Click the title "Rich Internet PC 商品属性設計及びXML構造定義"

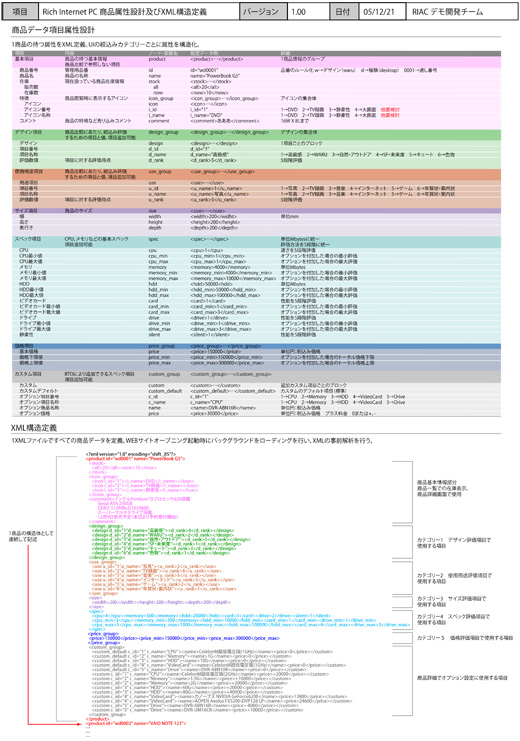(x=124, y=11)
